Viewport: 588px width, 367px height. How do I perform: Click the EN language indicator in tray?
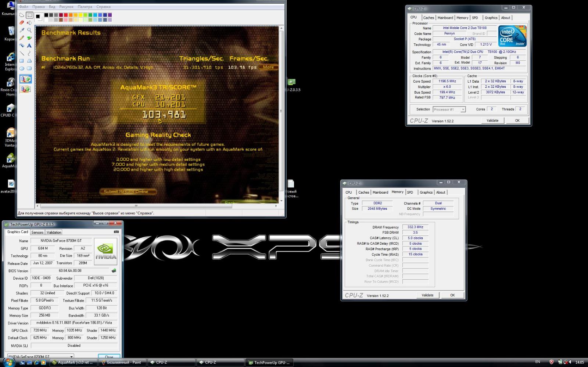coord(538,362)
